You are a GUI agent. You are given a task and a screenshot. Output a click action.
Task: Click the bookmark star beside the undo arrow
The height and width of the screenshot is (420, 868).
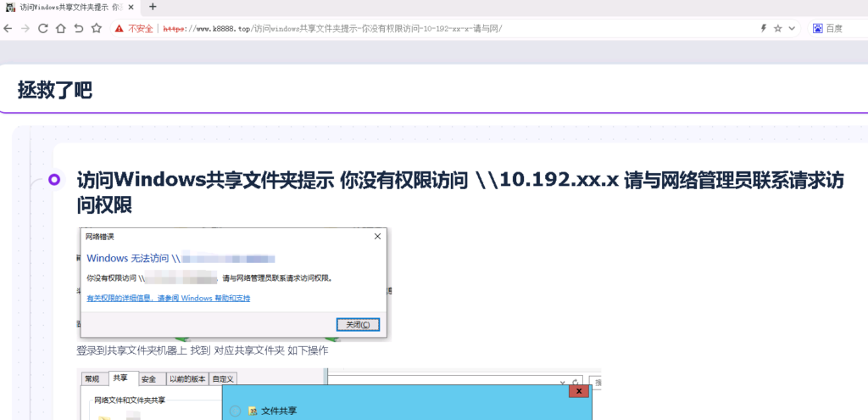pos(97,28)
